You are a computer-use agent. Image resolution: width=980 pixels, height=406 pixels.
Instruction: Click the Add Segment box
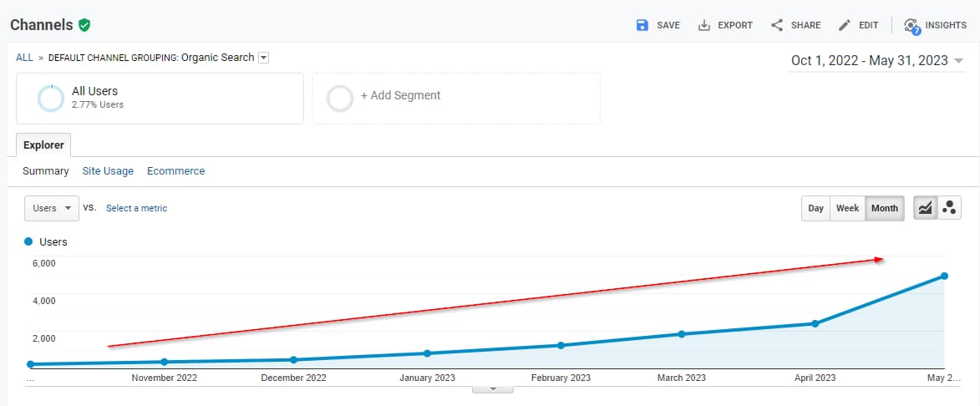pos(456,99)
